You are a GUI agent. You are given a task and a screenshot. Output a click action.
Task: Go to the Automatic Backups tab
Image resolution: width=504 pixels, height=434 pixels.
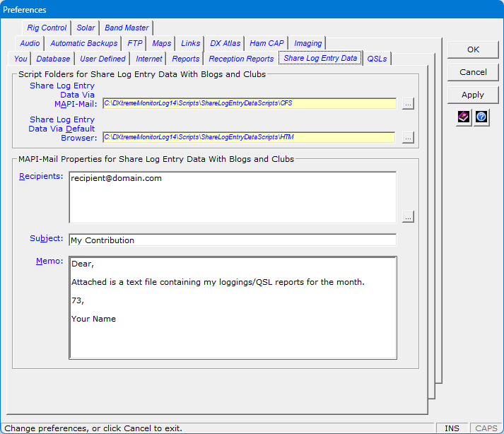(x=83, y=43)
